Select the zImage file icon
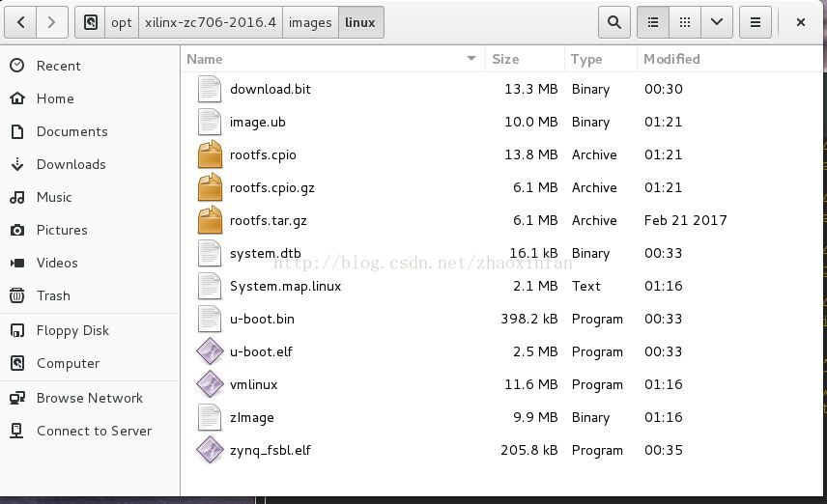This screenshot has width=827, height=504. pyautogui.click(x=210, y=417)
